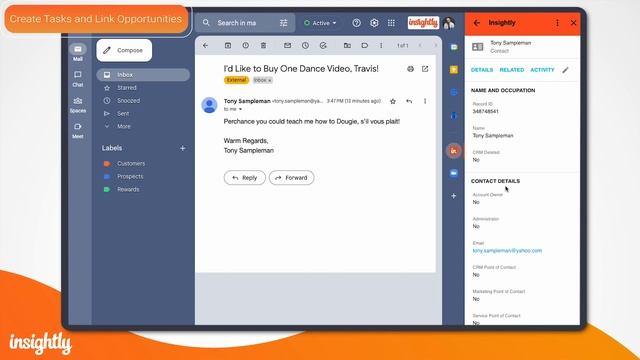Click the External label tag
The width and height of the screenshot is (640, 360).
tap(236, 80)
